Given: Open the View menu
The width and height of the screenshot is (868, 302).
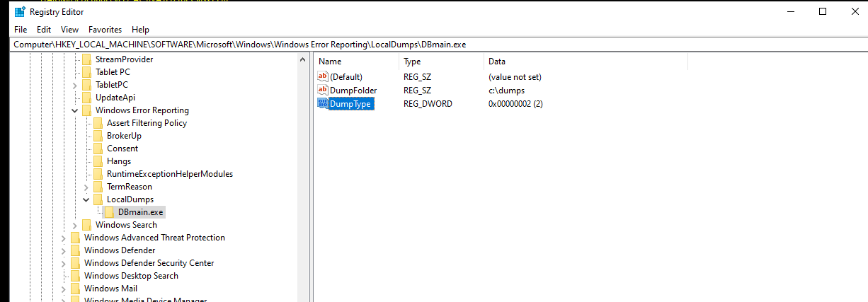Looking at the screenshot, I should pos(69,30).
